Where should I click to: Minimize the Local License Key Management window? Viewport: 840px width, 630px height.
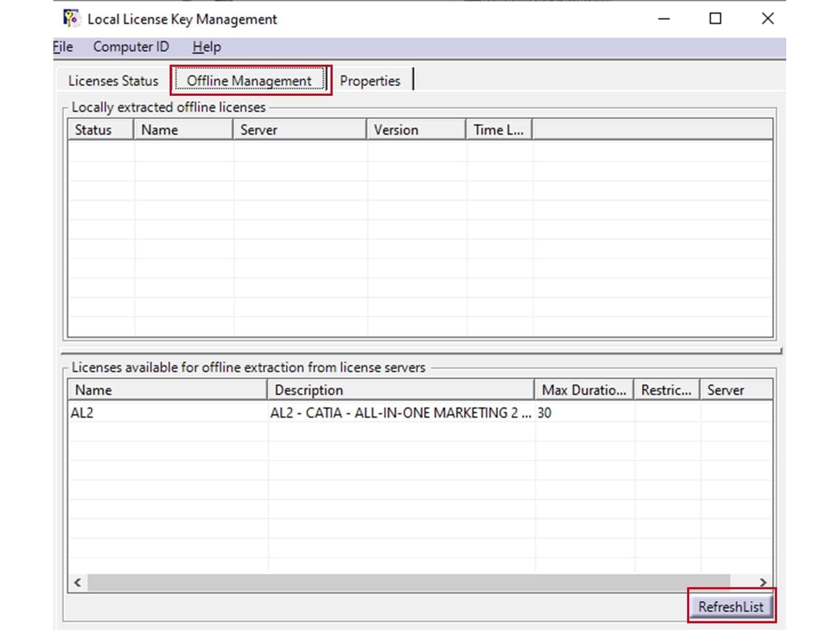[664, 19]
